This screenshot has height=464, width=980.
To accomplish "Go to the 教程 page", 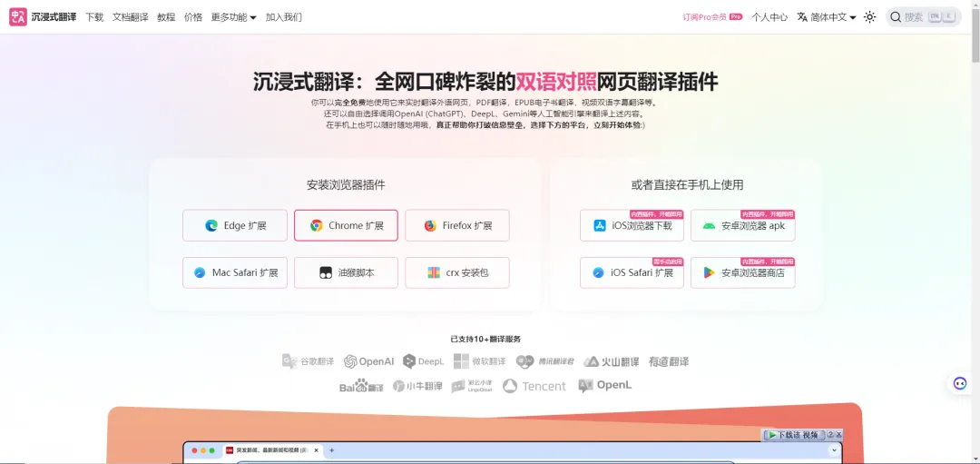I will coord(166,17).
